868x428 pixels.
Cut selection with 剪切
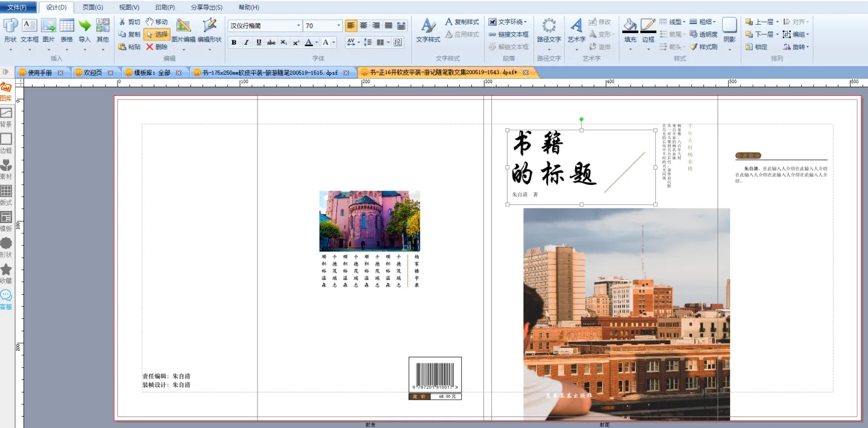coord(129,22)
